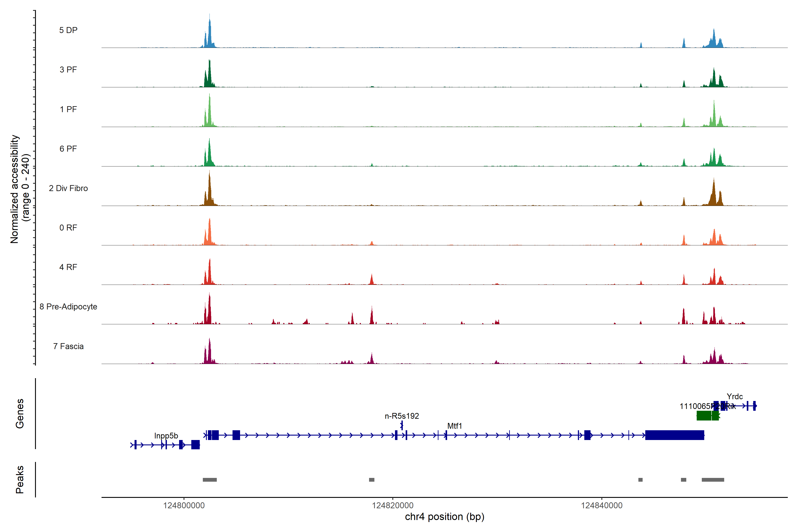Click the Inpp5b gene label
Screen dimensions: 798x532
point(166,436)
